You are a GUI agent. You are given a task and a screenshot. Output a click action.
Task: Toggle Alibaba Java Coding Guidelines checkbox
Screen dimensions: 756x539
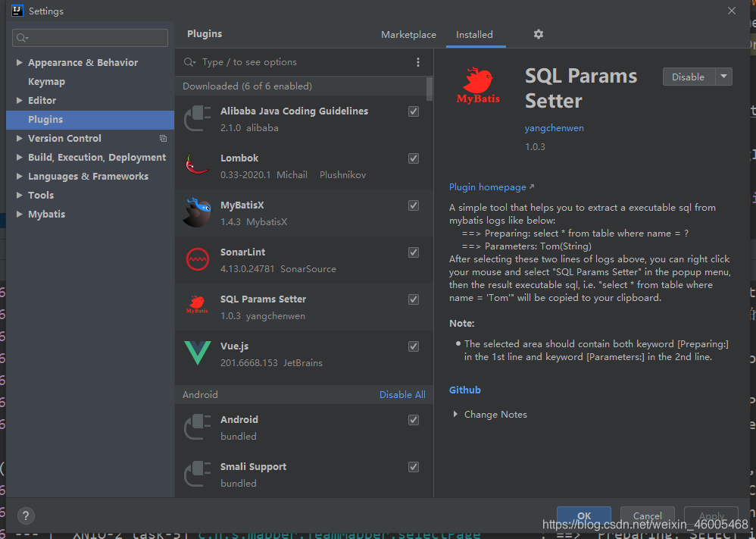pos(413,111)
